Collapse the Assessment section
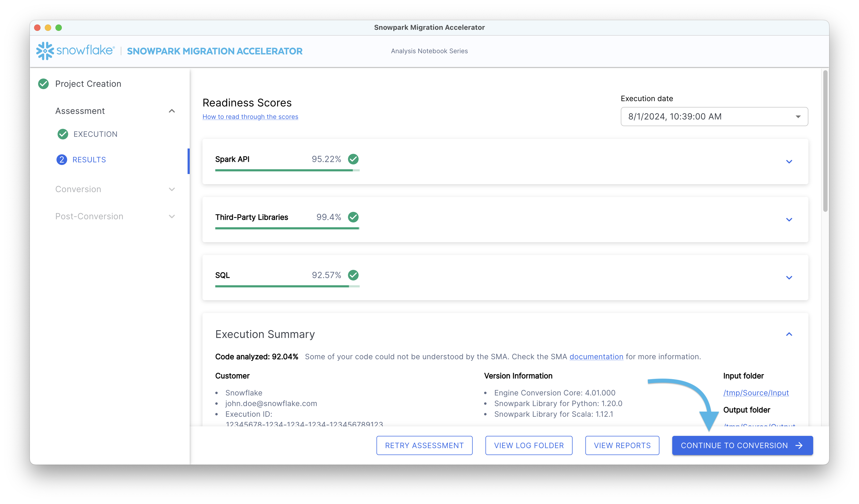859x504 pixels. (172, 111)
